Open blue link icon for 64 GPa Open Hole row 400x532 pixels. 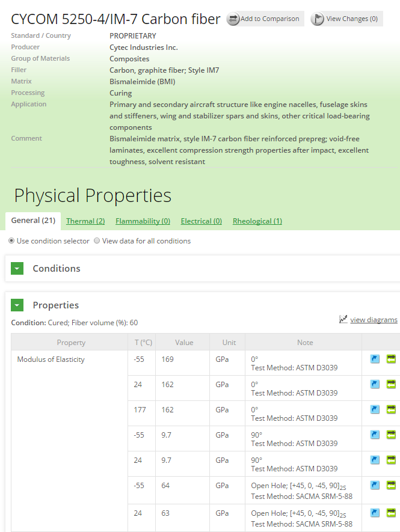(x=375, y=485)
